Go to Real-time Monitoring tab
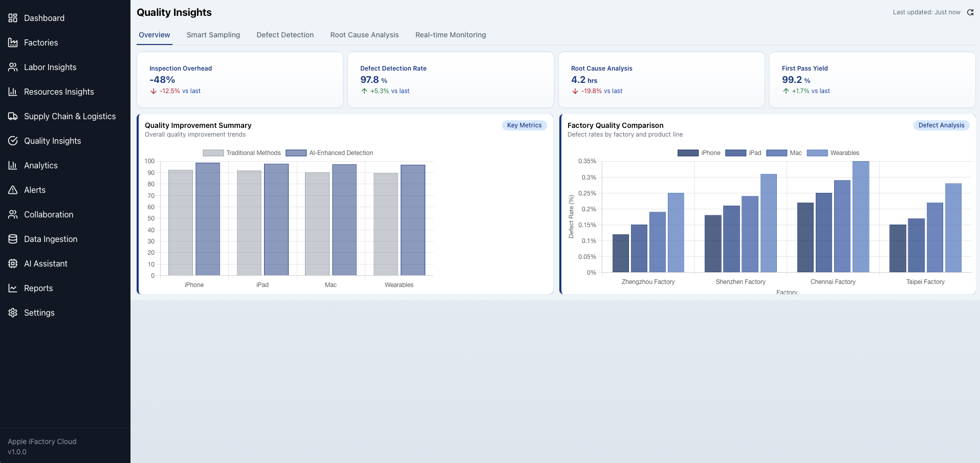The width and height of the screenshot is (980, 463). tap(451, 35)
